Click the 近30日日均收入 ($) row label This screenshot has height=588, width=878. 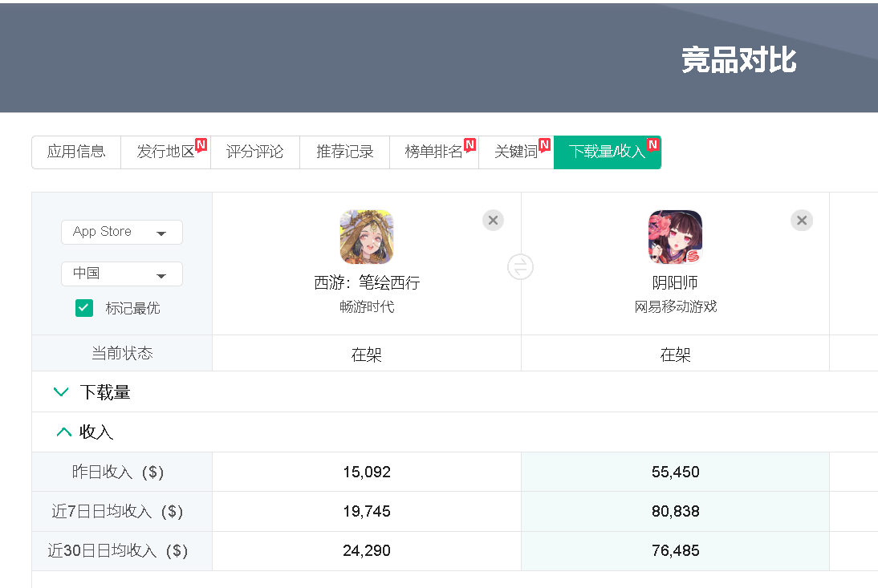coord(118,550)
